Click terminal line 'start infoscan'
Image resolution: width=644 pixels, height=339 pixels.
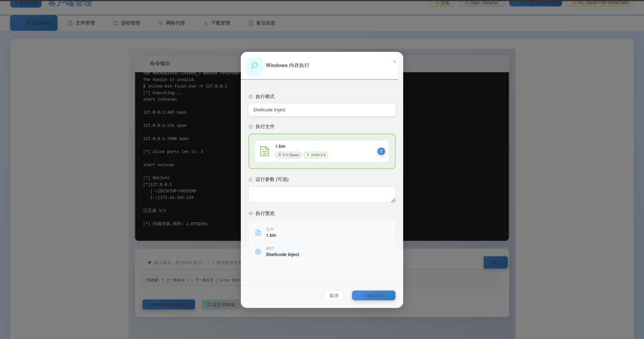[160, 99]
